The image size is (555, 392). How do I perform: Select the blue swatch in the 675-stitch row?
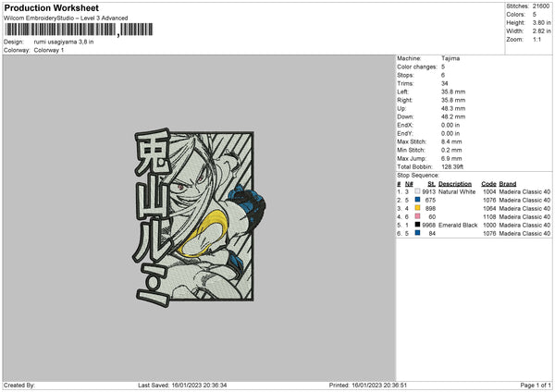click(417, 200)
